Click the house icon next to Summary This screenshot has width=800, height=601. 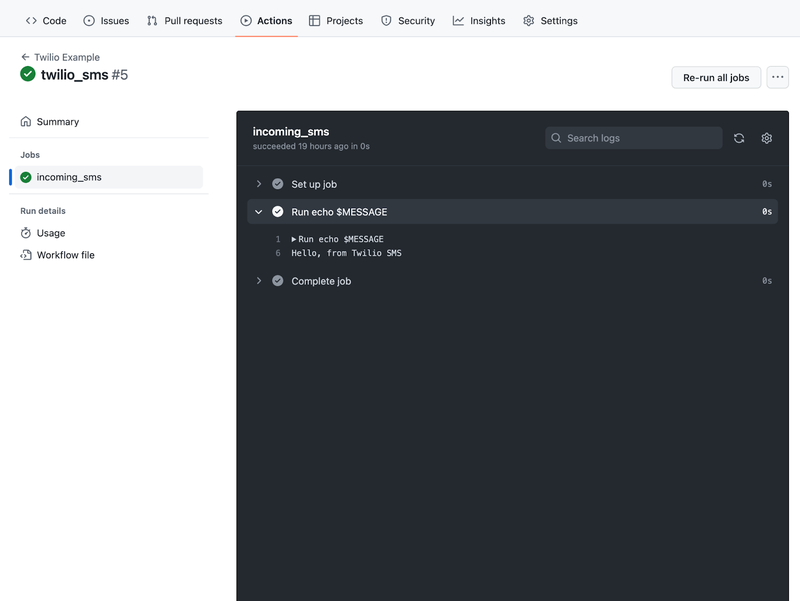pyautogui.click(x=25, y=121)
